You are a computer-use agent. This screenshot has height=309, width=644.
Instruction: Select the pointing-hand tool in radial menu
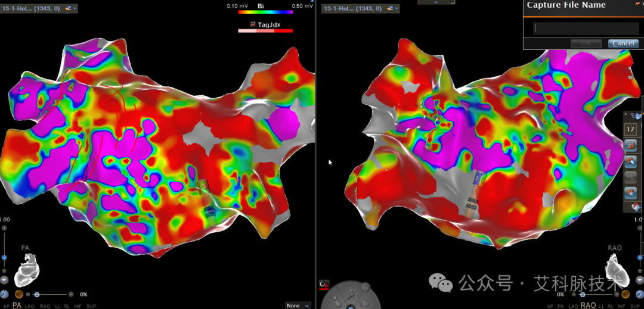coord(337,302)
